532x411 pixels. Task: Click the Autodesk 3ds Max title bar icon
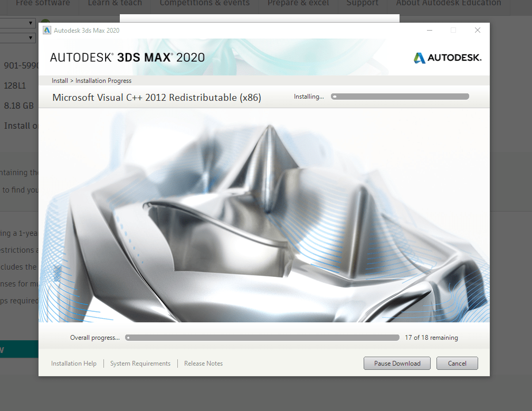click(x=47, y=30)
